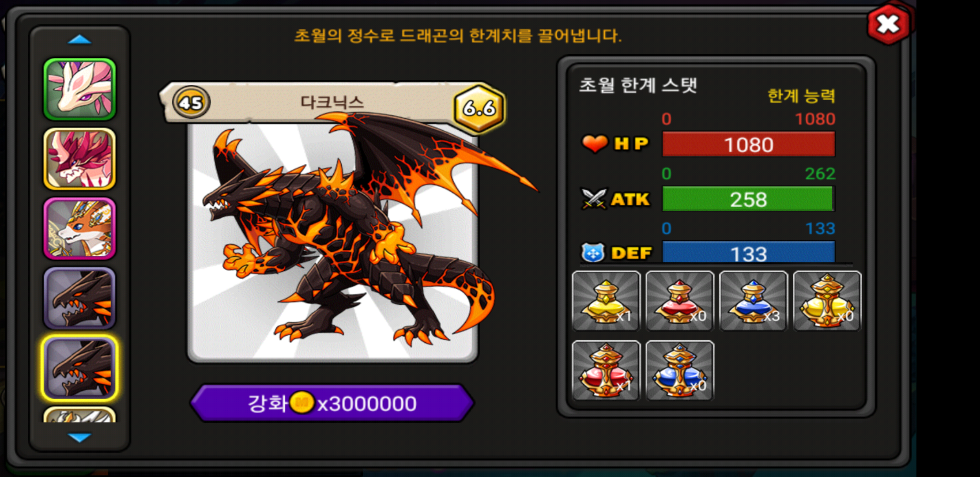Choose the crimson dragon with yellow frame
The width and height of the screenshot is (980, 477).
click(x=79, y=159)
